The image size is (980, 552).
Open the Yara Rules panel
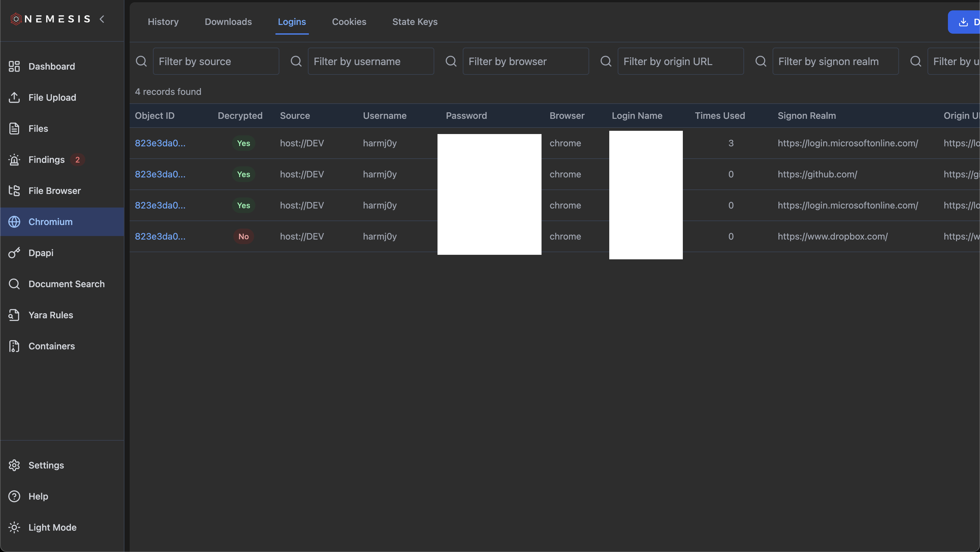coord(51,315)
